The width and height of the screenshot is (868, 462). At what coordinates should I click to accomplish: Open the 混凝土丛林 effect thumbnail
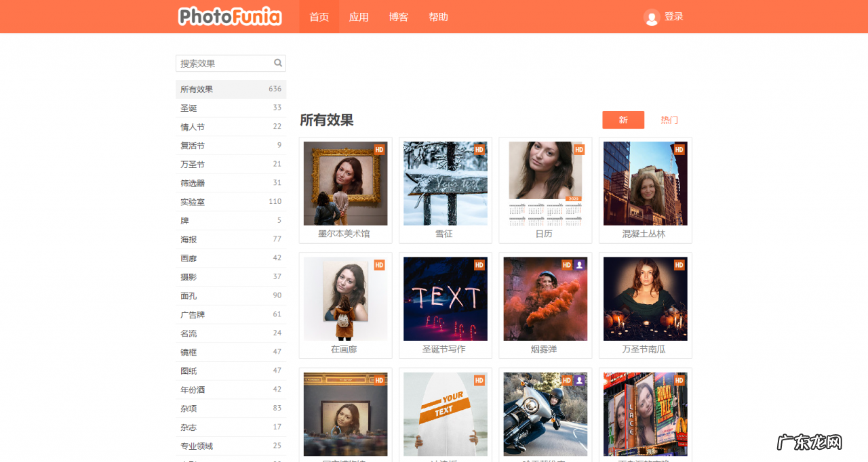click(x=645, y=183)
